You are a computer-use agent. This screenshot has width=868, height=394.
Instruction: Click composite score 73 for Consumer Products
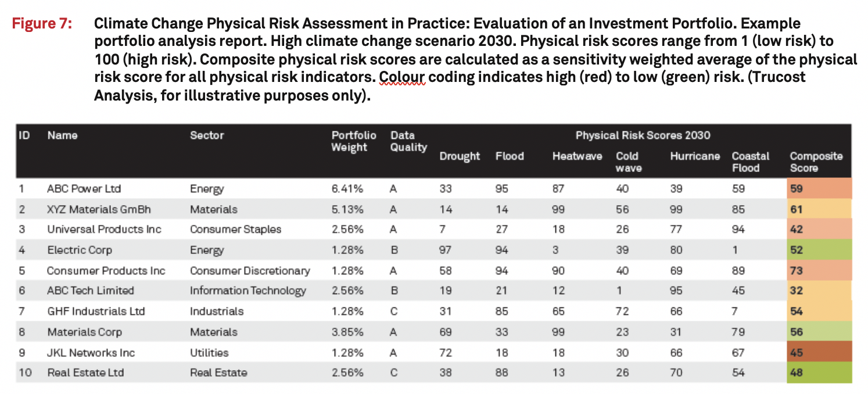click(x=818, y=270)
